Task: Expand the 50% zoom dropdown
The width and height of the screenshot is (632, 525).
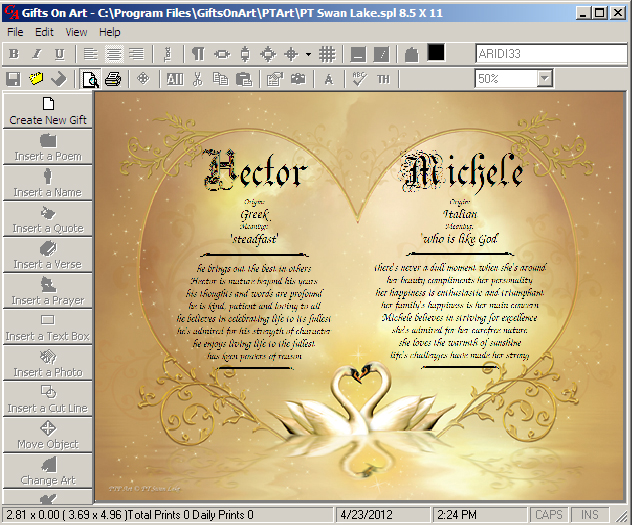Action: (x=545, y=79)
